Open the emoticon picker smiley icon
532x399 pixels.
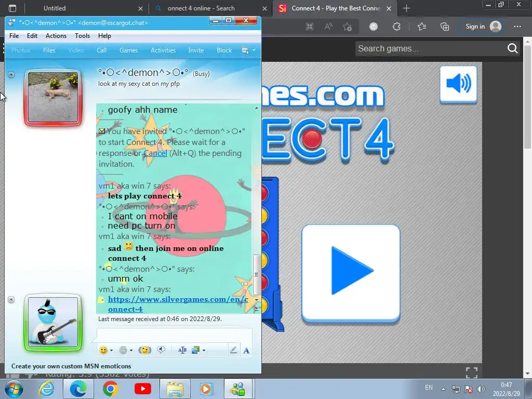click(103, 350)
